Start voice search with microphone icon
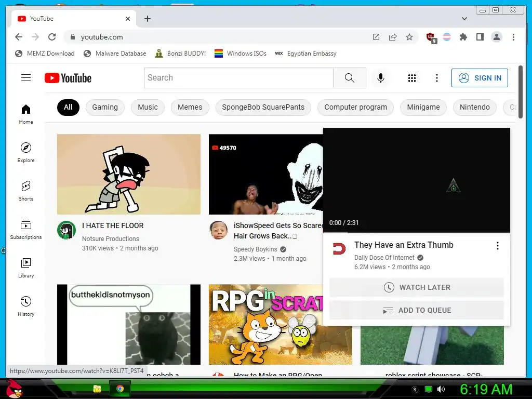Viewport: 532px width, 399px height. click(381, 78)
